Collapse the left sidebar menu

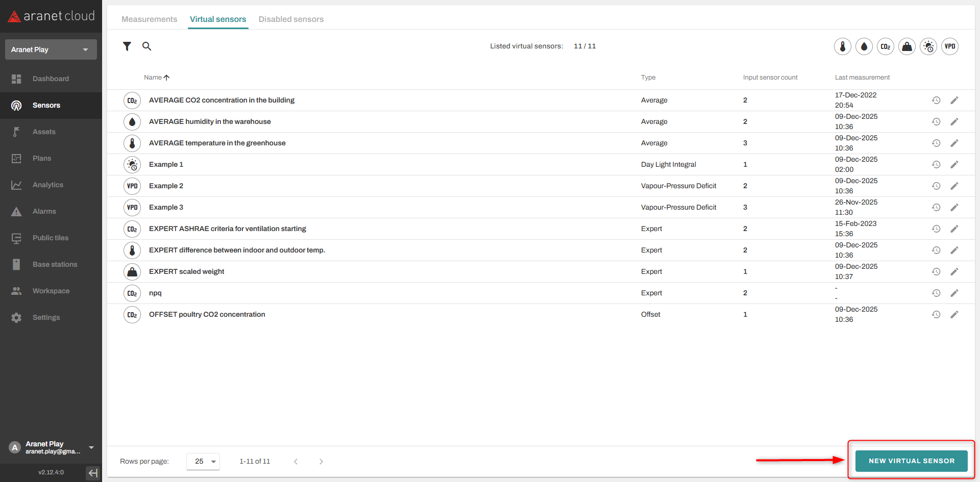click(93, 473)
